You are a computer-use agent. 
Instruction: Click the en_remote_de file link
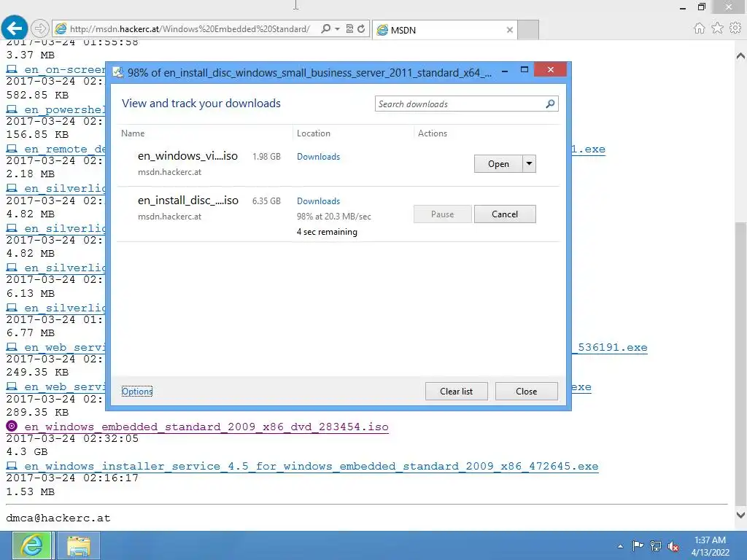[x=65, y=149]
